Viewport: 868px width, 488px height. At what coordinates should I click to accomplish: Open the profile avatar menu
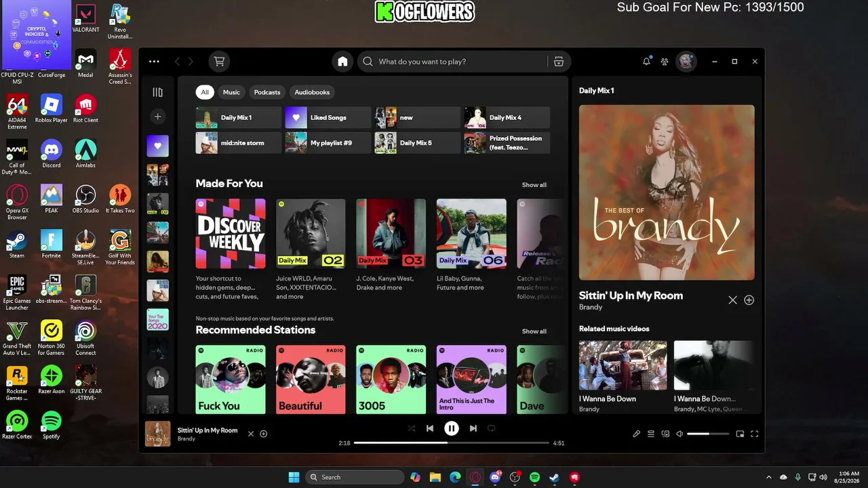click(x=686, y=62)
